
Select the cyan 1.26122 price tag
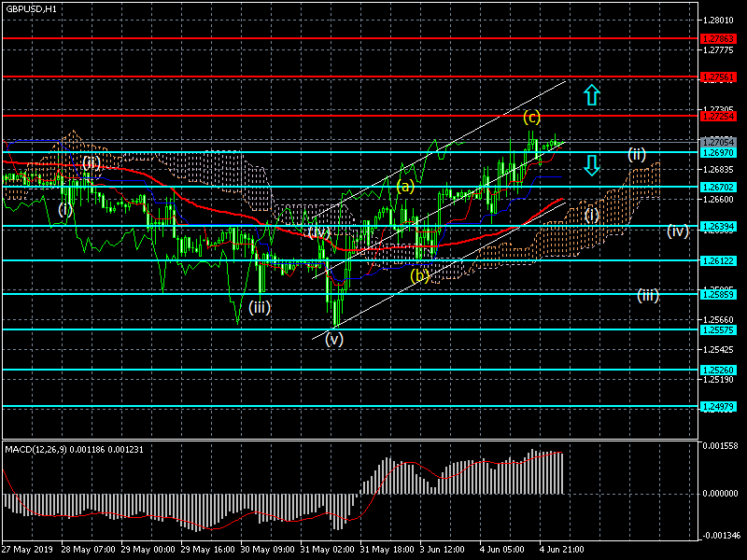coord(718,261)
